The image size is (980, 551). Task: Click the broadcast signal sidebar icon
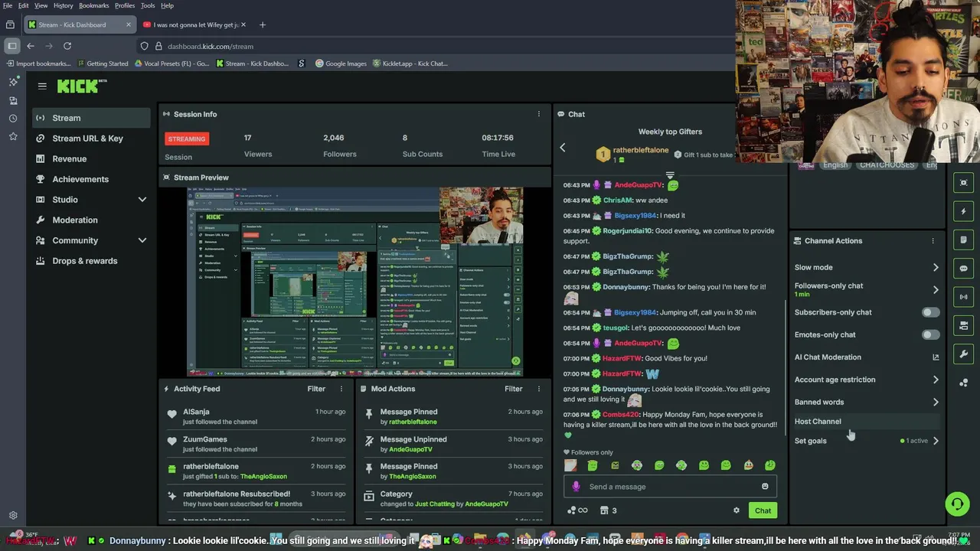tap(963, 297)
